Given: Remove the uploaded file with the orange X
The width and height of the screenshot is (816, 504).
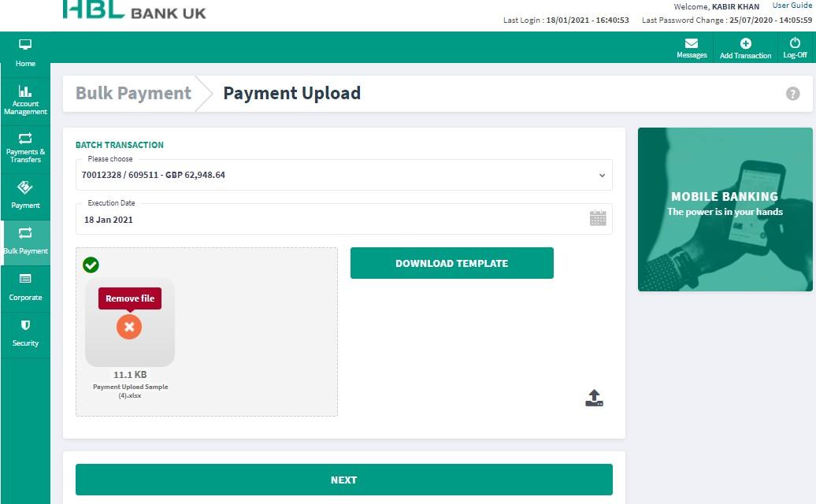Looking at the screenshot, I should [x=129, y=327].
